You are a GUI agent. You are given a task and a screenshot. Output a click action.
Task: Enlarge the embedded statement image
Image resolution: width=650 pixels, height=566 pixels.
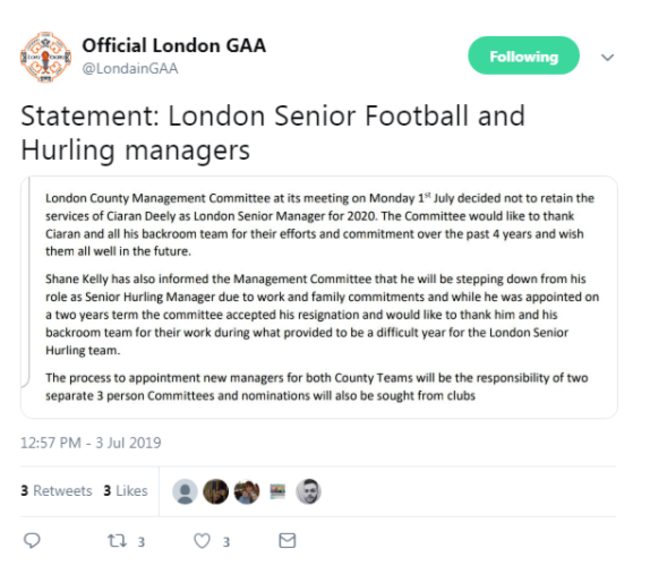[x=319, y=297]
